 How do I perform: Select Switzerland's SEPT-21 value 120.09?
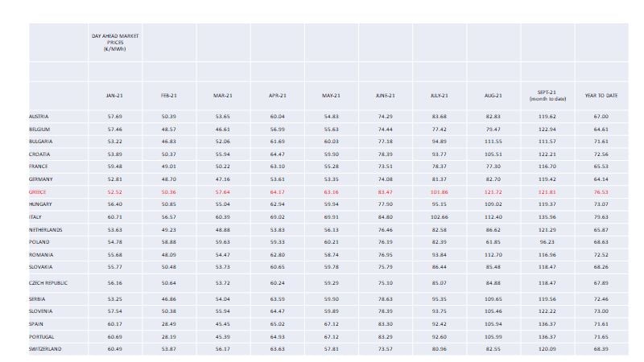coord(547,349)
